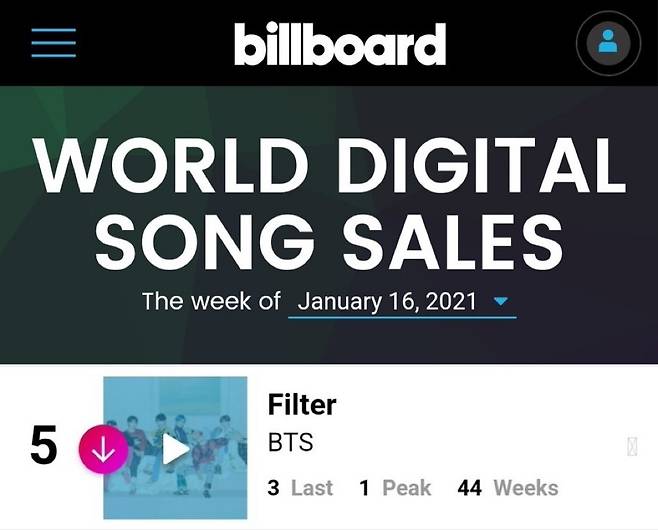Viewport: 658px width, 530px height.
Task: Click the '1 Peak' position stat
Action: point(395,488)
